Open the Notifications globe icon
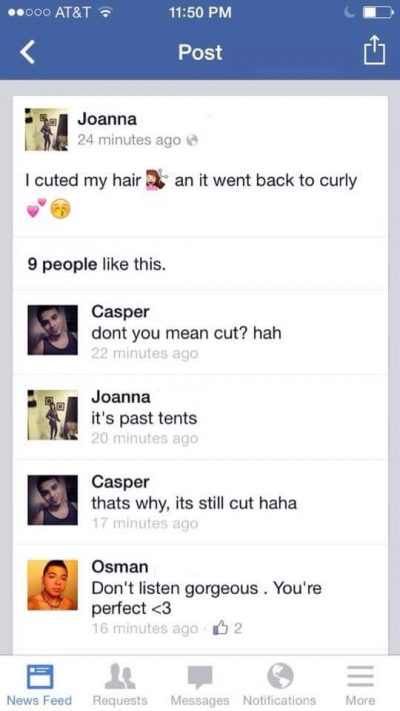 coord(279,677)
